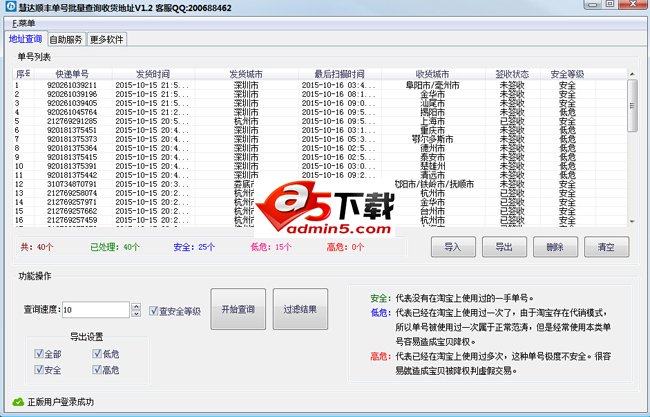Sort by 最后扫描时间 column header

(340, 74)
